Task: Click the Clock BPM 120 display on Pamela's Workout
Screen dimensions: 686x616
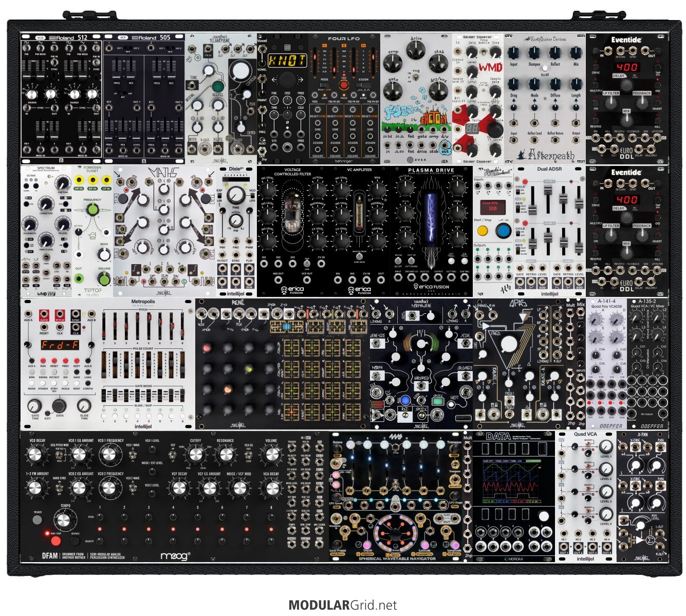Action: pos(492,207)
